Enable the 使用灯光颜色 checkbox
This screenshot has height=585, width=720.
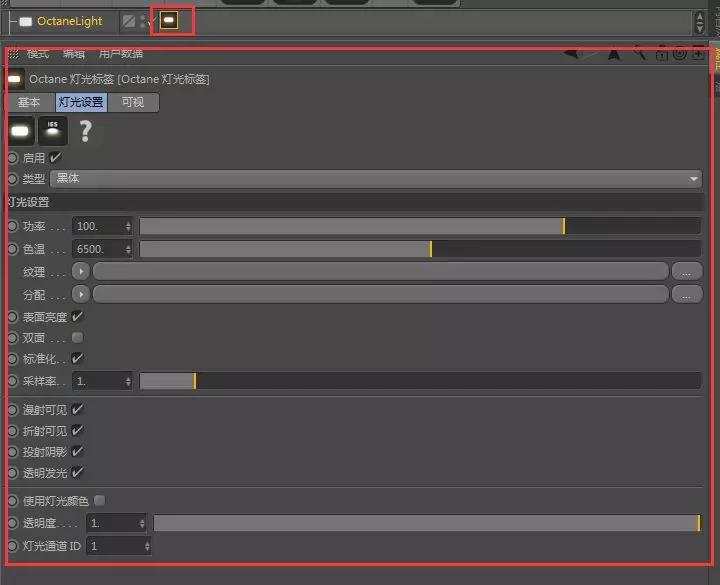click(99, 500)
